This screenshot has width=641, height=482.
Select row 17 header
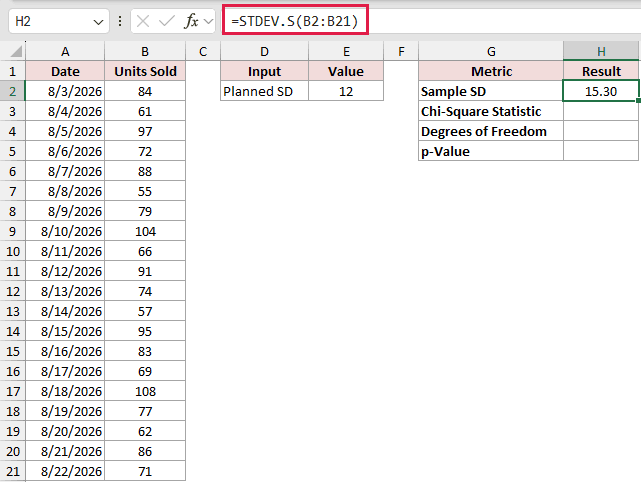pyautogui.click(x=13, y=391)
